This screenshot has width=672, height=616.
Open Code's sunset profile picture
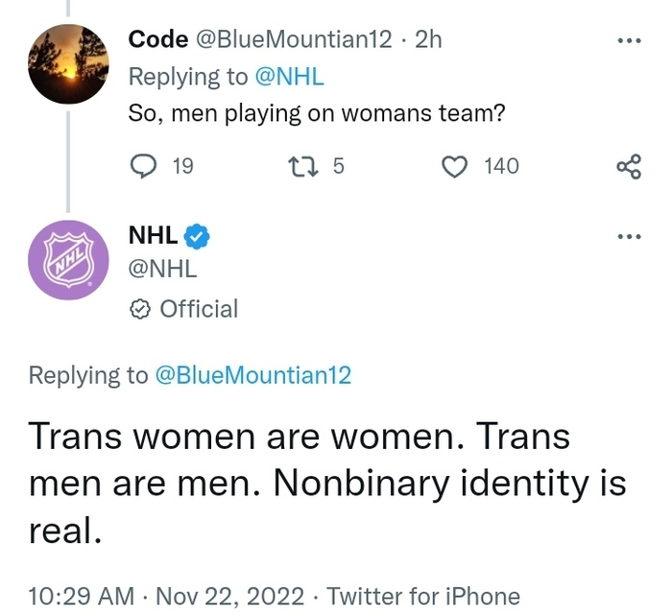(x=67, y=65)
